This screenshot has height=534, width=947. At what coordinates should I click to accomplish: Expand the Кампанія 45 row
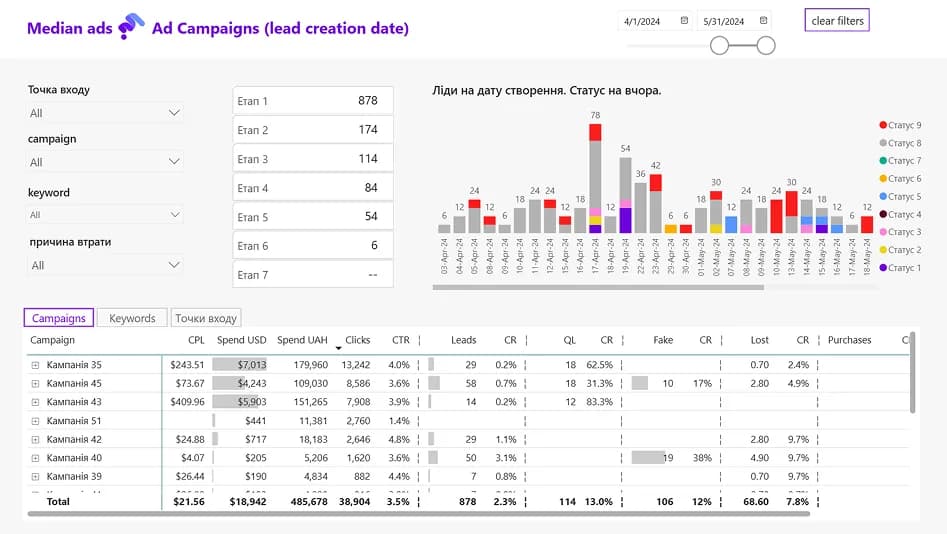point(35,383)
